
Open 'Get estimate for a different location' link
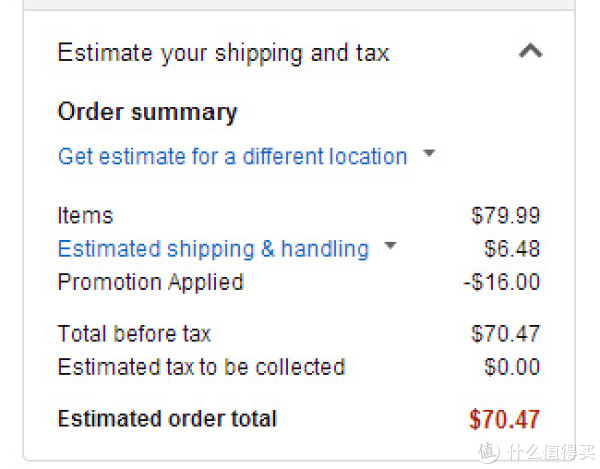(x=233, y=156)
